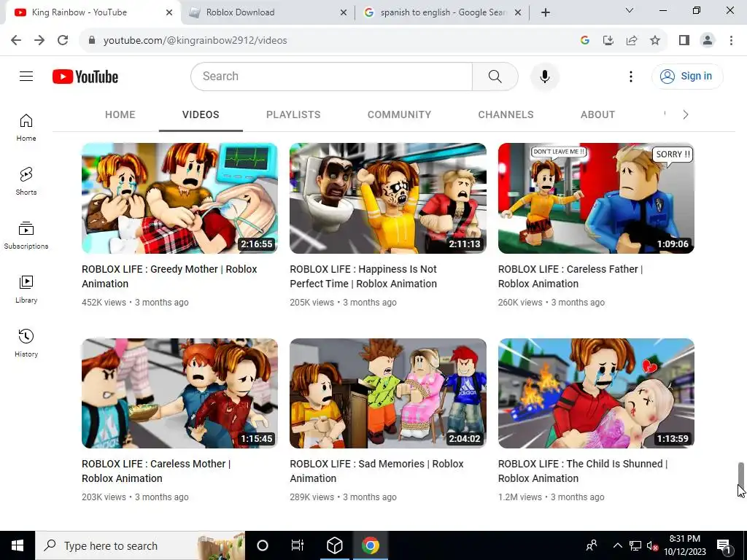Open the tab search dropdown chevron
Screen dimensions: 747x560
[x=629, y=10]
